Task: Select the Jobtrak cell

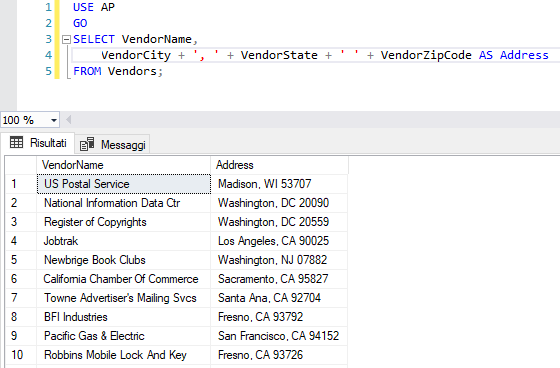Action: 124,241
